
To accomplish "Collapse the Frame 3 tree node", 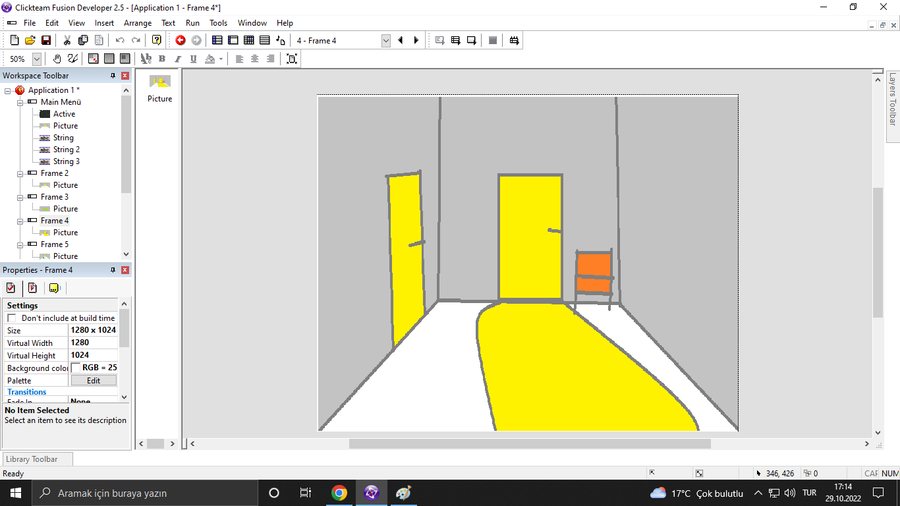I will click(x=20, y=197).
